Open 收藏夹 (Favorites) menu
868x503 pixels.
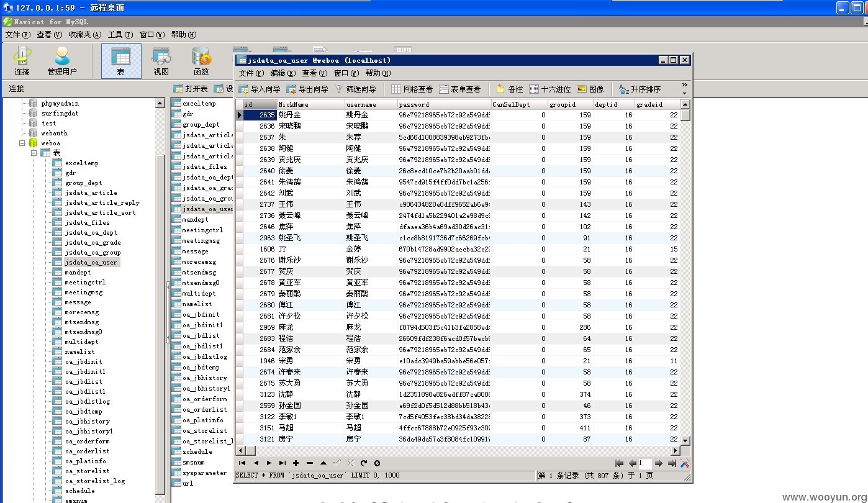85,35
